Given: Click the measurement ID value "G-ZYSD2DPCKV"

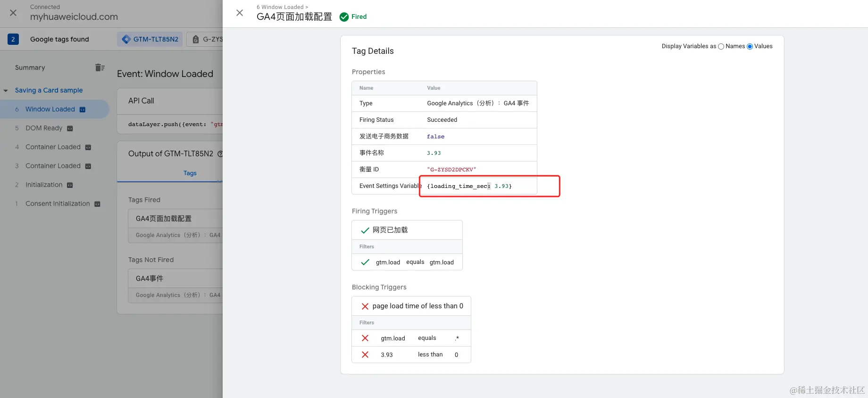Looking at the screenshot, I should coord(451,169).
